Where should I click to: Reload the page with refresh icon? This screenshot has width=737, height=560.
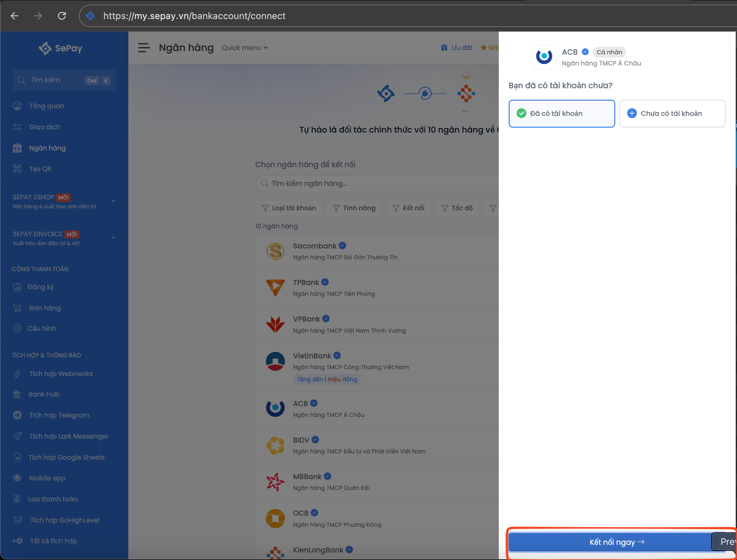62,16
